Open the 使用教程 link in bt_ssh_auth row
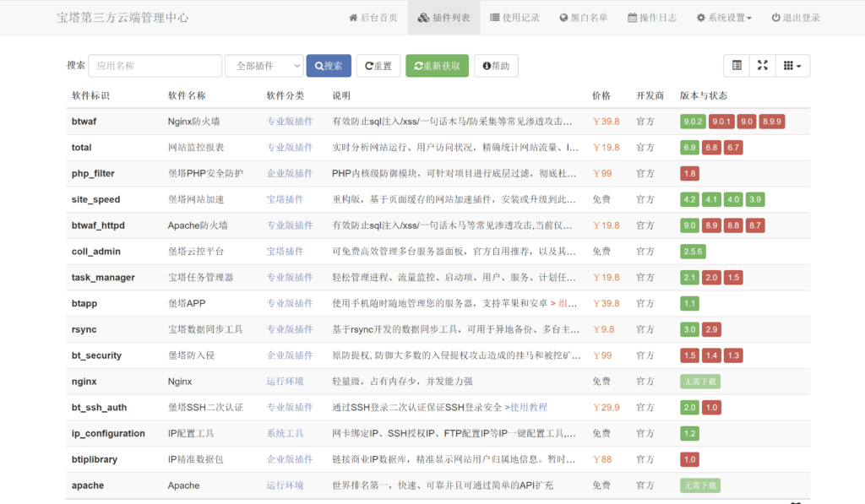Image resolution: width=865 pixels, height=504 pixels. pos(529,408)
